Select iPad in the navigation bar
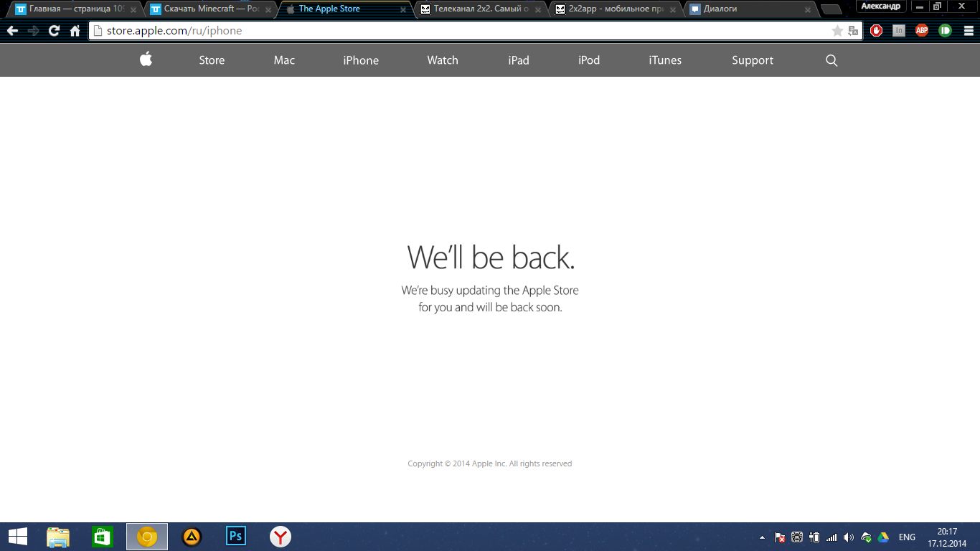The height and width of the screenshot is (551, 980). pos(519,60)
